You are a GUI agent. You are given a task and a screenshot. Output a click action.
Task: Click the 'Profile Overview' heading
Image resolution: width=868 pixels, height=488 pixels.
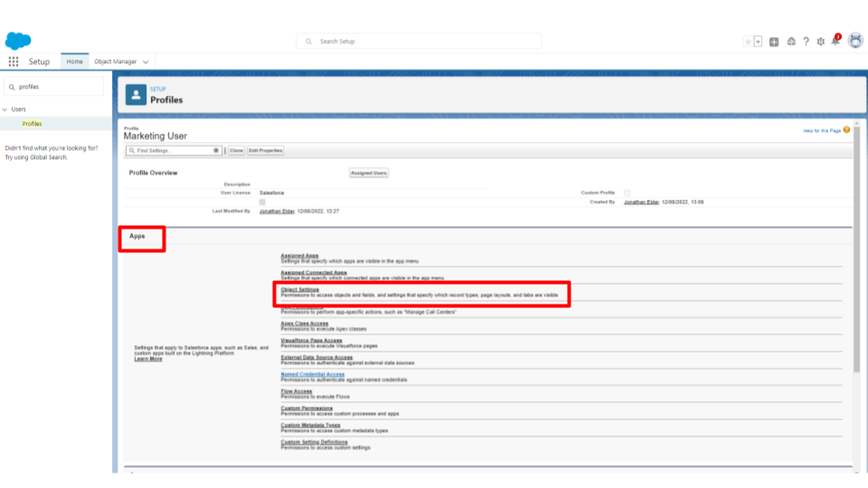click(153, 173)
